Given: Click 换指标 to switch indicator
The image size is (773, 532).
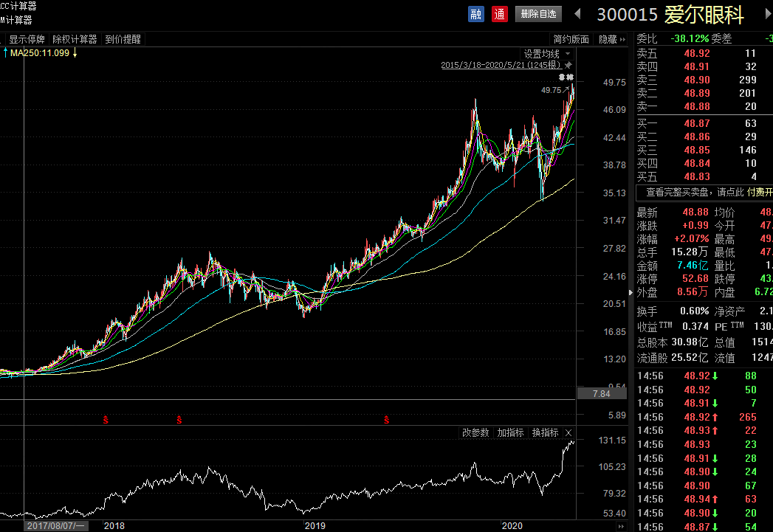Looking at the screenshot, I should pos(546,432).
